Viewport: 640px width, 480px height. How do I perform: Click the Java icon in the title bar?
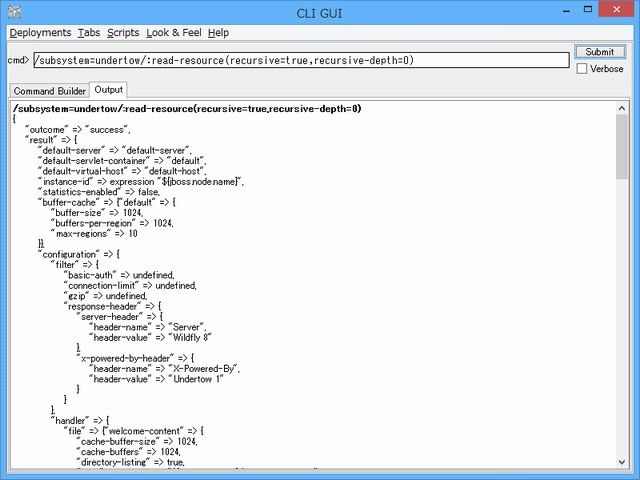pos(11,11)
